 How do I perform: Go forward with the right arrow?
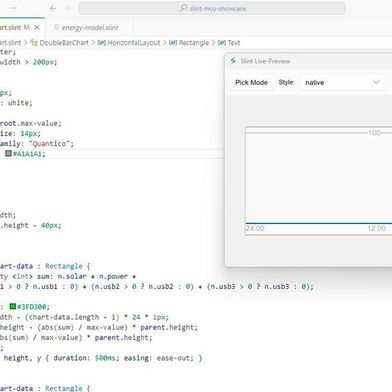67,8
